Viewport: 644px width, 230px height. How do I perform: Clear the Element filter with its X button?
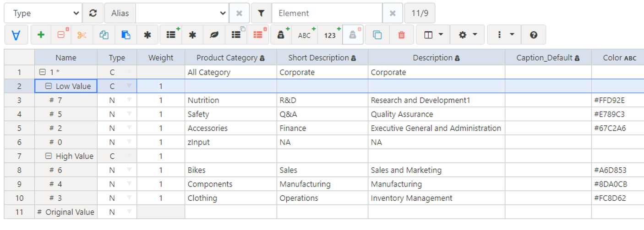pos(393,13)
